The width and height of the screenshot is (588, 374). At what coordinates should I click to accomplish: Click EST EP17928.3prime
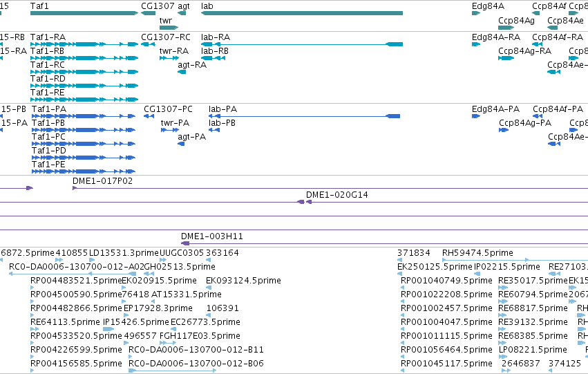158,309
